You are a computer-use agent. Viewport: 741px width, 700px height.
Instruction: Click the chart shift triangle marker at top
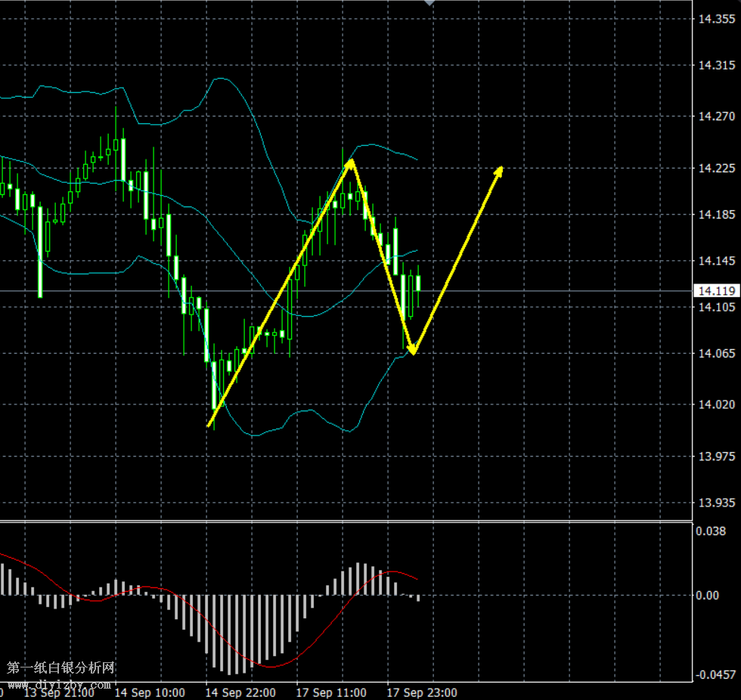(429, 3)
